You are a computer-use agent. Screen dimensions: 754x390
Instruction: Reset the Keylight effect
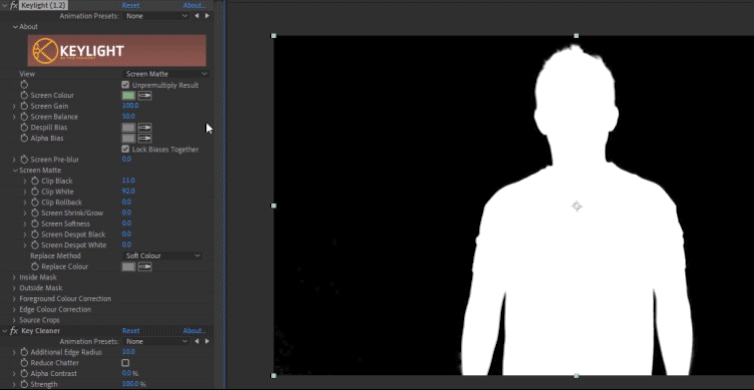[131, 5]
